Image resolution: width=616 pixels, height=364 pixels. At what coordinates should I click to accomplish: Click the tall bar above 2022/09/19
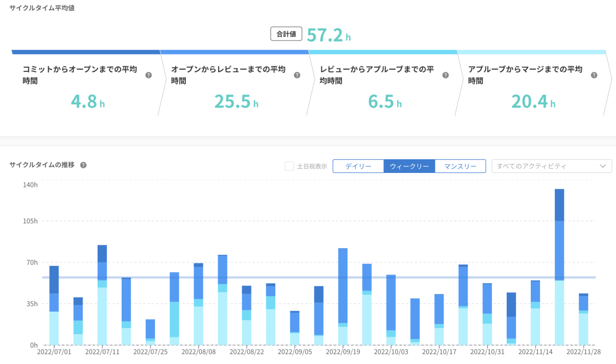point(343,296)
